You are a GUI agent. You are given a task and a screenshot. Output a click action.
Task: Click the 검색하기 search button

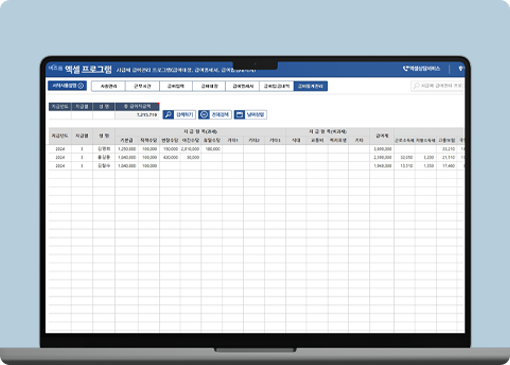(x=179, y=115)
